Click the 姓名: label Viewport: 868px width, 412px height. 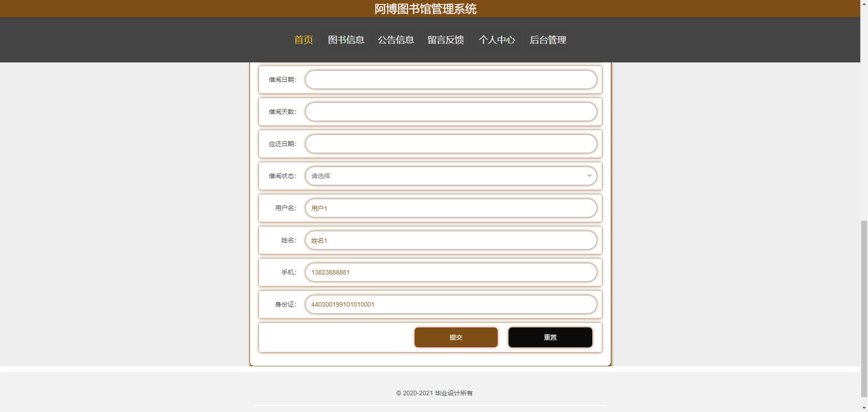click(x=289, y=240)
